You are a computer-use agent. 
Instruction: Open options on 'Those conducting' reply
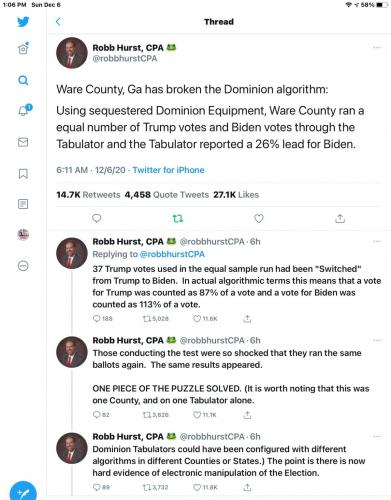click(x=377, y=340)
